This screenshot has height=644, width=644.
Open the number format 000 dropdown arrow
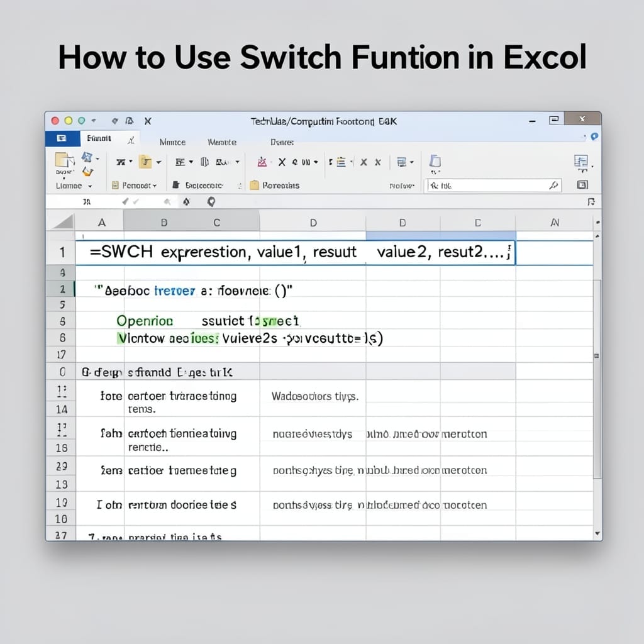pos(316,162)
